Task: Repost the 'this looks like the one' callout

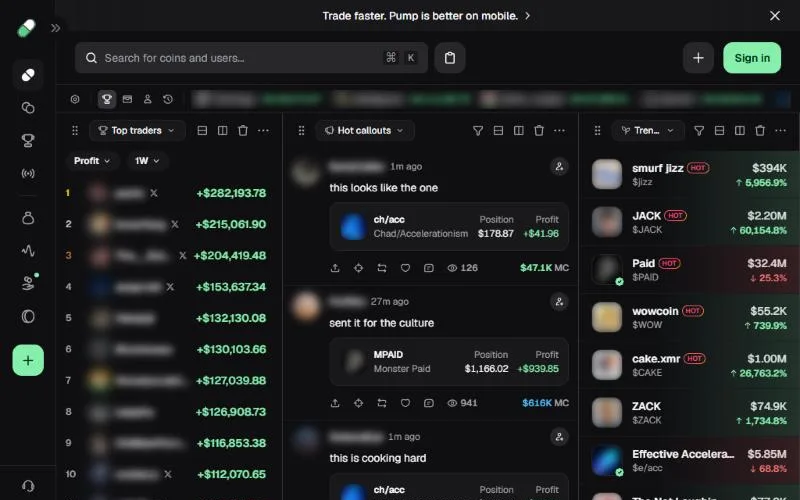Action: 382,268
